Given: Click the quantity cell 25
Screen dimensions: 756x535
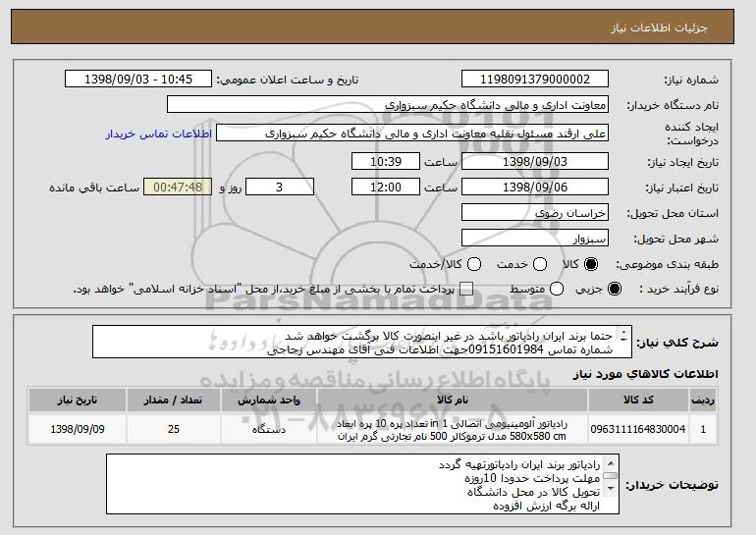Looking at the screenshot, I should click(174, 429).
